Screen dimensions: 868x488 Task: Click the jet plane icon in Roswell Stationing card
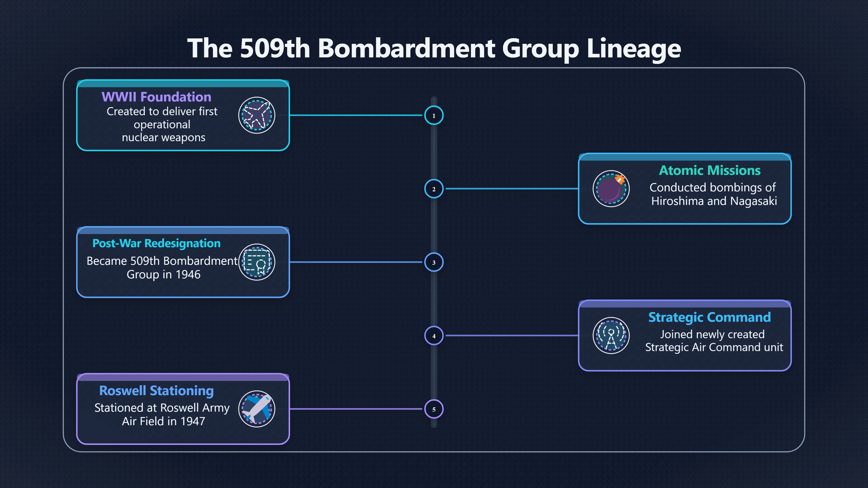(257, 409)
